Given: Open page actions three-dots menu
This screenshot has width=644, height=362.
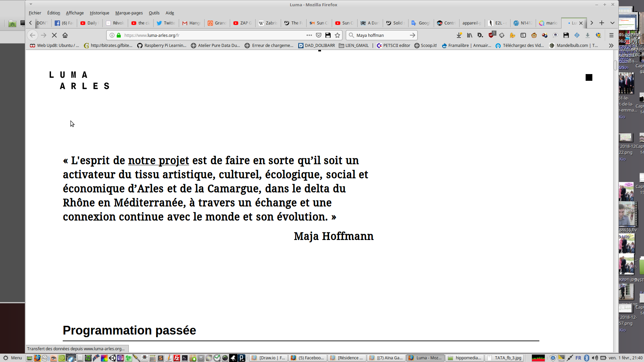Looking at the screenshot, I should (x=309, y=35).
